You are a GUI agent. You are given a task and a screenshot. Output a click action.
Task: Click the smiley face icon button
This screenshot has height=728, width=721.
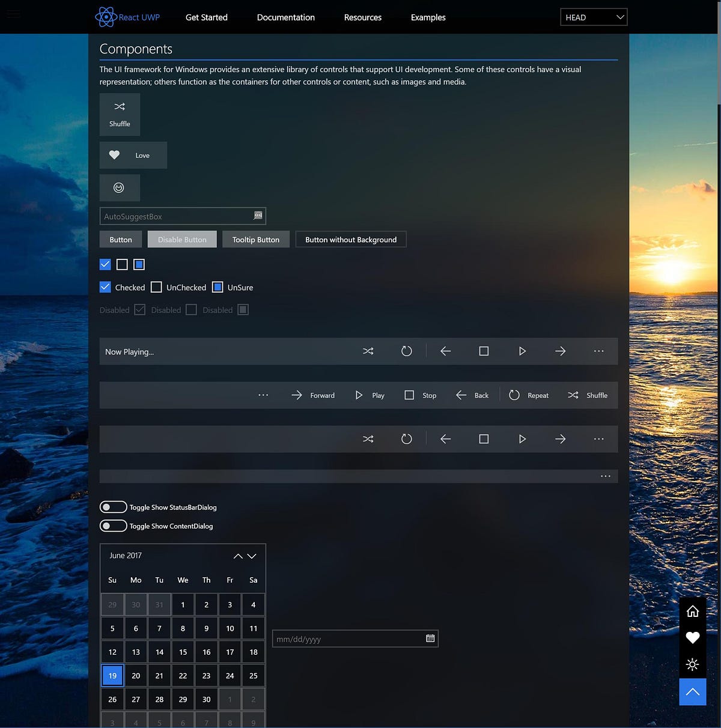119,187
